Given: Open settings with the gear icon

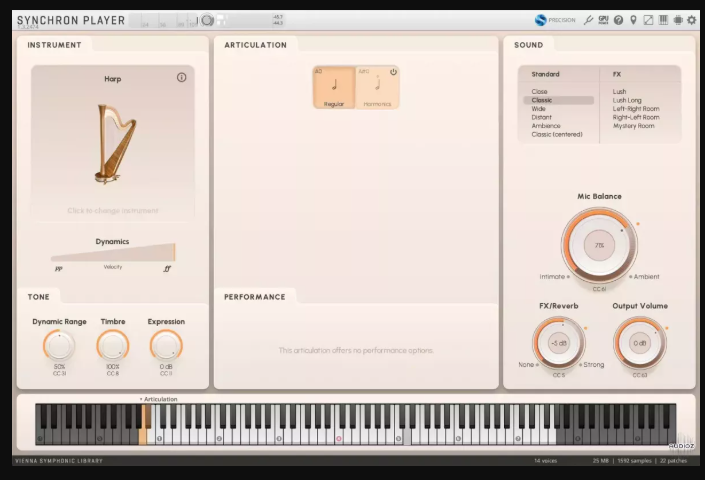Looking at the screenshot, I should (x=692, y=20).
